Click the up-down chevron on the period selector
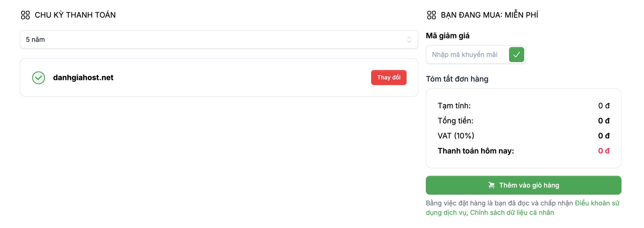 coord(410,40)
